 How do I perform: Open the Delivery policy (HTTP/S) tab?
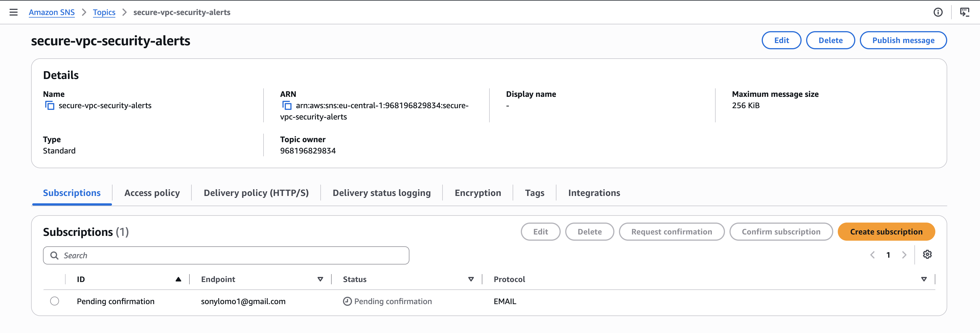tap(256, 193)
